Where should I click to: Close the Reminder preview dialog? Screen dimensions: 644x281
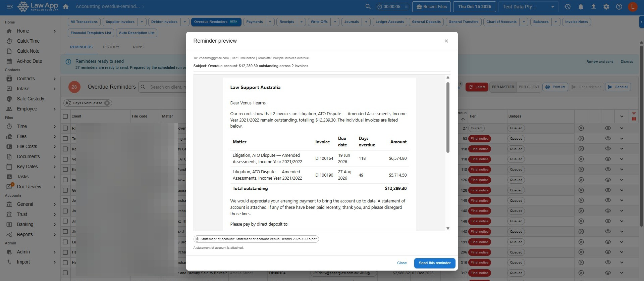point(446,41)
